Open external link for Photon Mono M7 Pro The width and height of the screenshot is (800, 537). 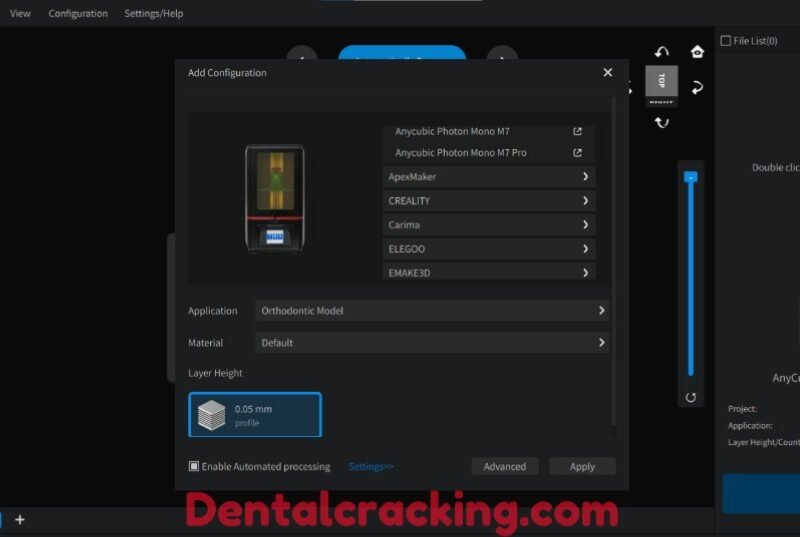(577, 152)
